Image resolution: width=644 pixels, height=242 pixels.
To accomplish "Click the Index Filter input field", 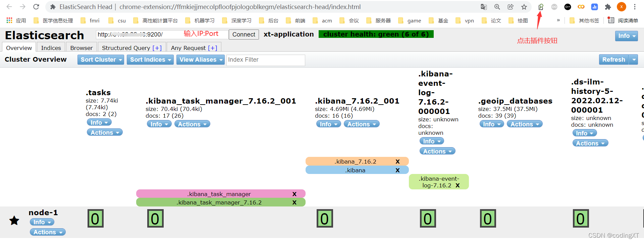I will tap(266, 60).
